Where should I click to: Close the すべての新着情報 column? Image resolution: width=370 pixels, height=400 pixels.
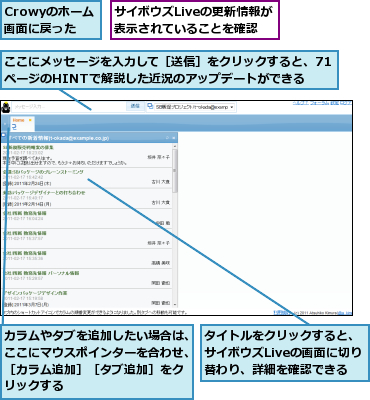point(173,138)
